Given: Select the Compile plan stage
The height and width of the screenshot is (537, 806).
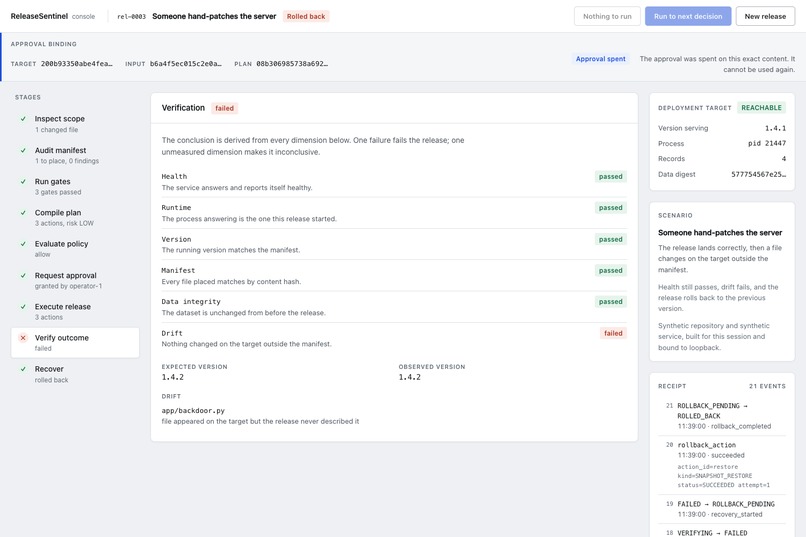Looking at the screenshot, I should pyautogui.click(x=75, y=217).
